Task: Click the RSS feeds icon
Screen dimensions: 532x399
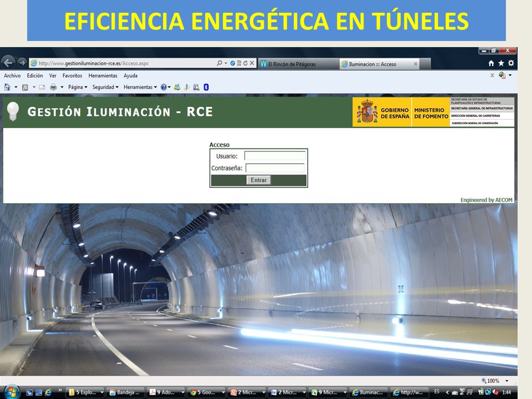Action: [x=25, y=88]
